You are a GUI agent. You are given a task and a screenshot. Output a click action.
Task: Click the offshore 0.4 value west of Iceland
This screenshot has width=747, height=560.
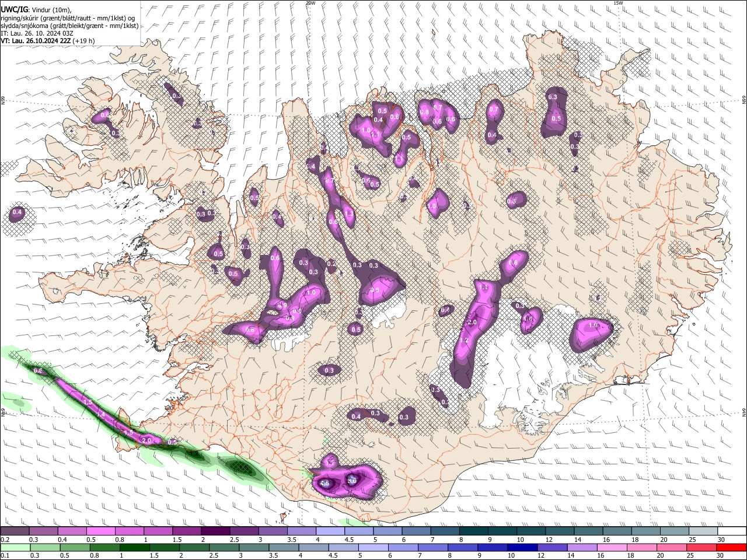[17, 212]
